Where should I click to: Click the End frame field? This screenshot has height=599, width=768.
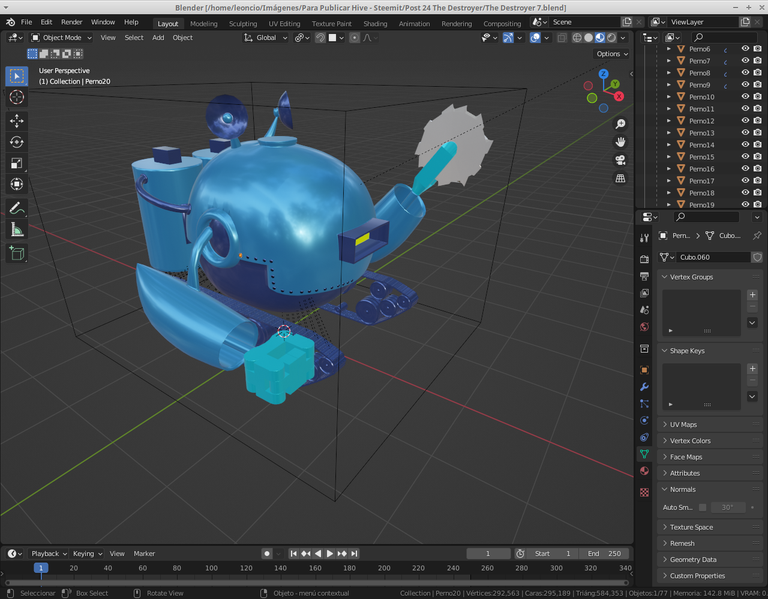[x=604, y=553]
